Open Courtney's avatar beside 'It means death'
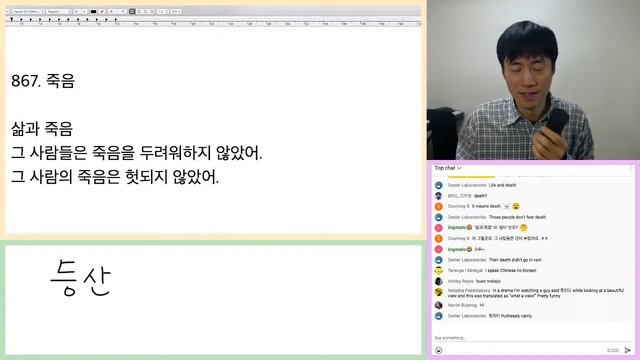The image size is (640, 360). click(439, 206)
